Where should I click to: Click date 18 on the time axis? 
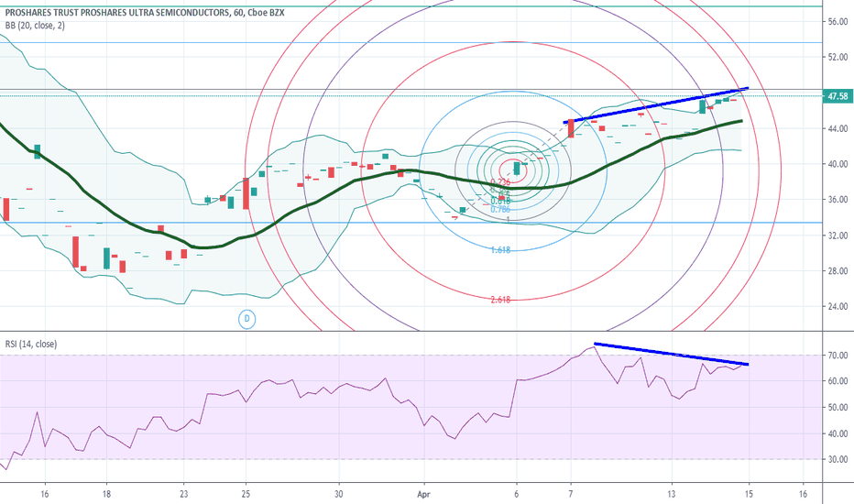click(x=106, y=494)
